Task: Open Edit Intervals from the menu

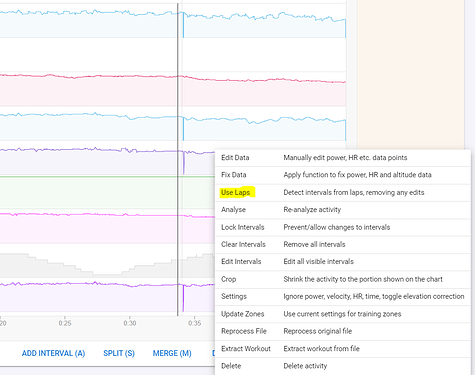Action: click(x=343, y=262)
